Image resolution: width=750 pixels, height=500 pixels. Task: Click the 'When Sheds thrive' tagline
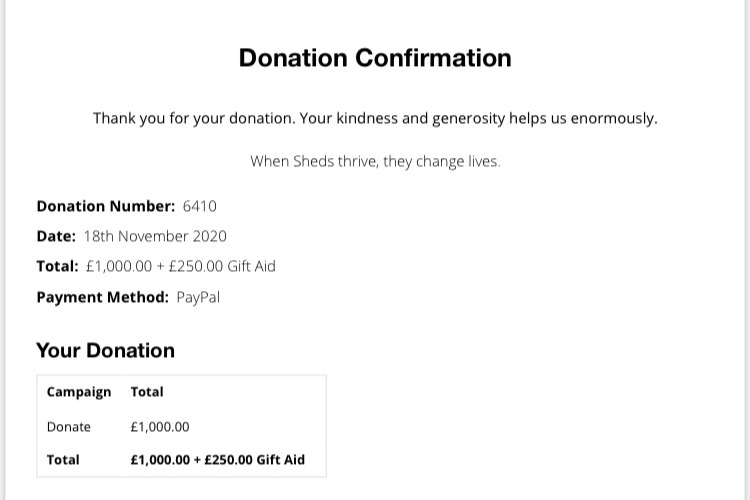click(375, 161)
